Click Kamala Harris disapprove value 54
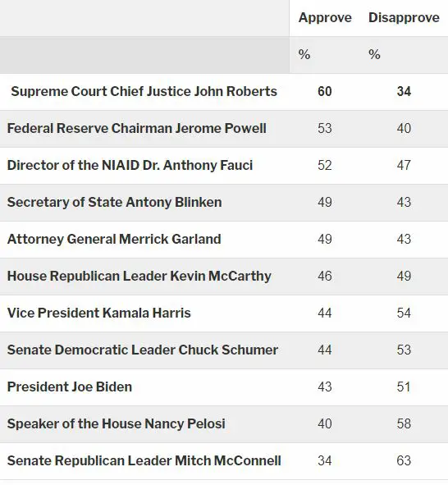The height and width of the screenshot is (485, 448). 404,313
